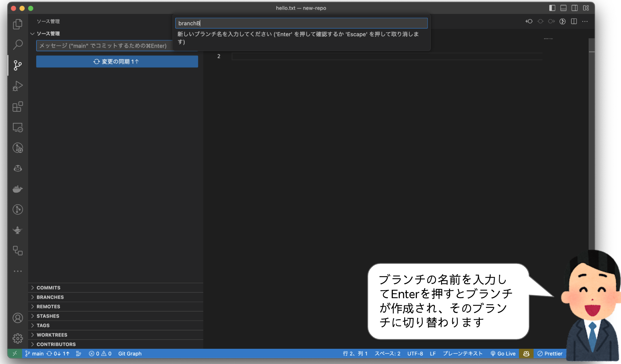The image size is (621, 364).
Task: Open the editor more actions menu
Action: [x=585, y=21]
